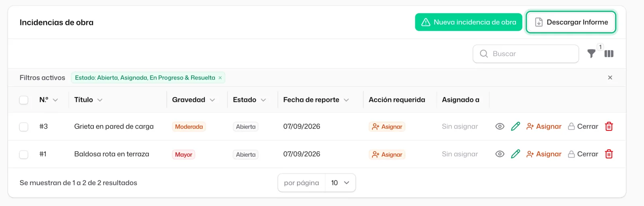Check the row #3 checkbox
This screenshot has width=644, height=206.
click(x=24, y=127)
